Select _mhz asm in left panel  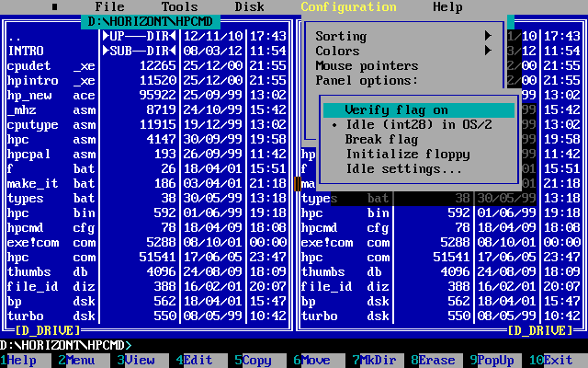pyautogui.click(x=147, y=110)
